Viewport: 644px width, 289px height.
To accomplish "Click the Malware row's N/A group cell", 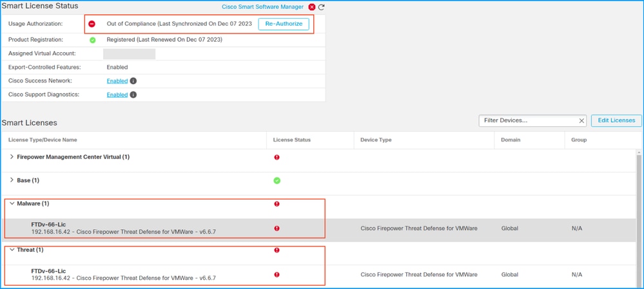I will coord(577,228).
